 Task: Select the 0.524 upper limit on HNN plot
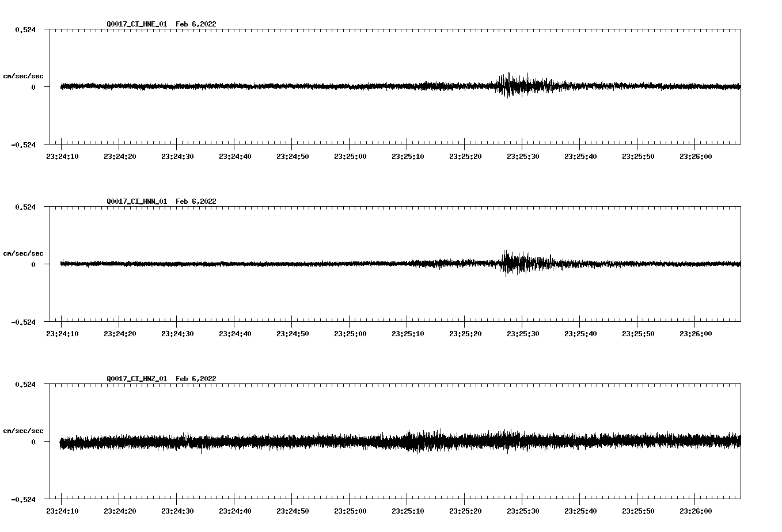click(25, 207)
